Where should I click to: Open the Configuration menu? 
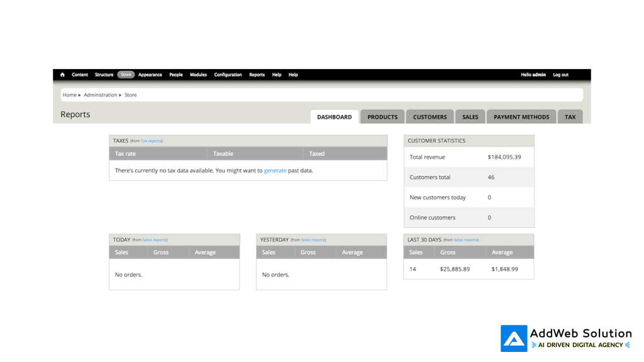click(228, 74)
